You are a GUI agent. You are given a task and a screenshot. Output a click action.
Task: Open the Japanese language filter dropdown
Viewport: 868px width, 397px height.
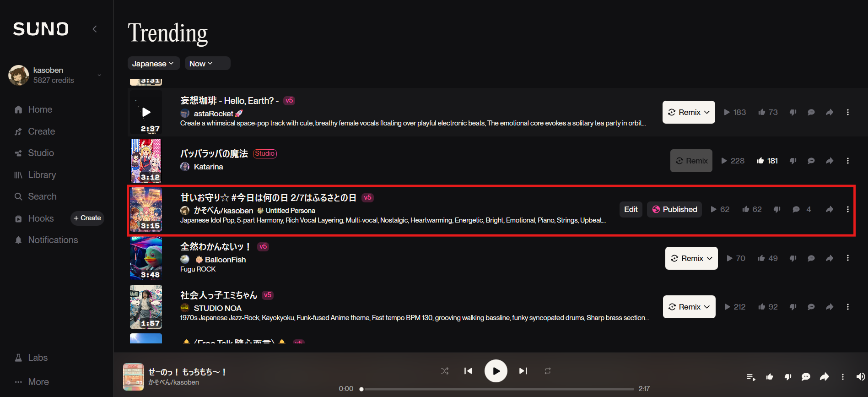(x=153, y=64)
